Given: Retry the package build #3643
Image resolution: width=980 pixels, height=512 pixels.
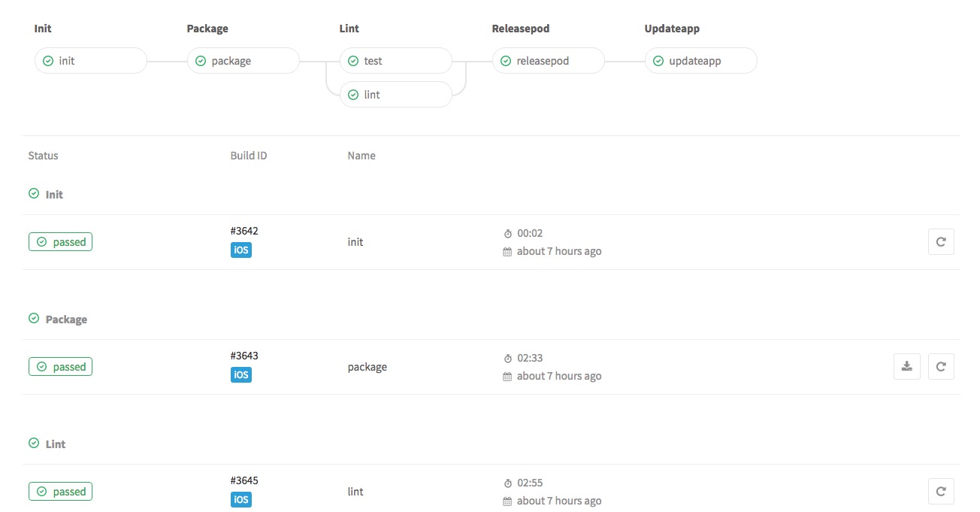Looking at the screenshot, I should (941, 366).
